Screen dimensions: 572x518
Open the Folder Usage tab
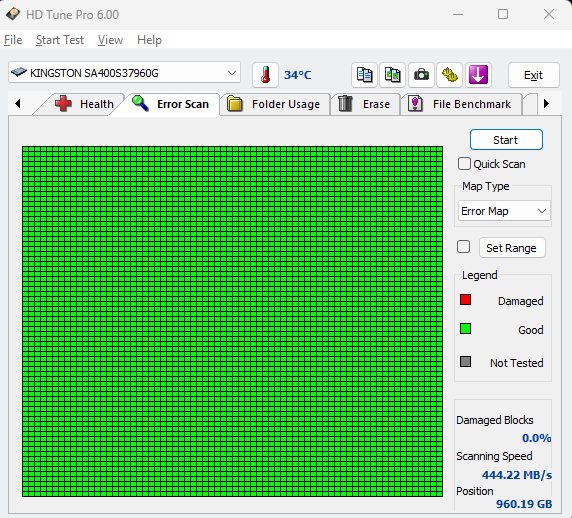click(x=275, y=104)
